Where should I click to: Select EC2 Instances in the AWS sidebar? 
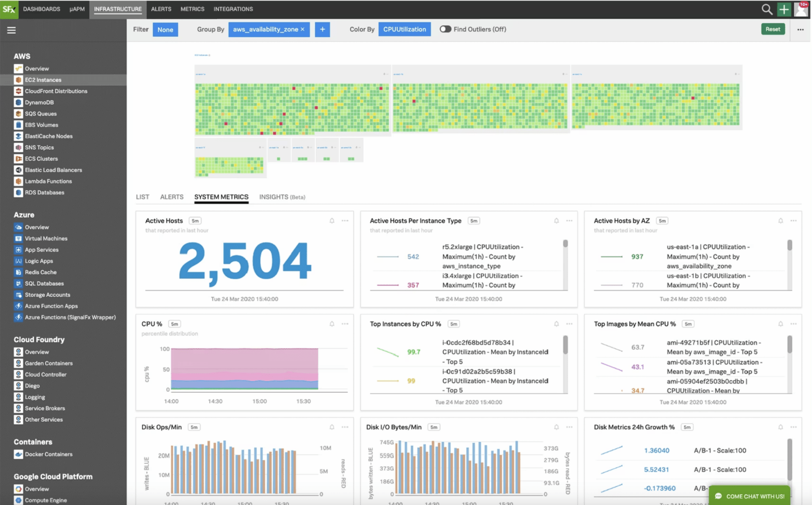[42, 79]
